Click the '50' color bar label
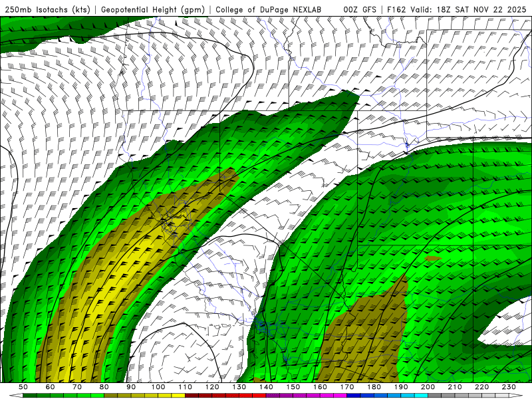Viewport: 532px width, 399px height. click(23, 387)
